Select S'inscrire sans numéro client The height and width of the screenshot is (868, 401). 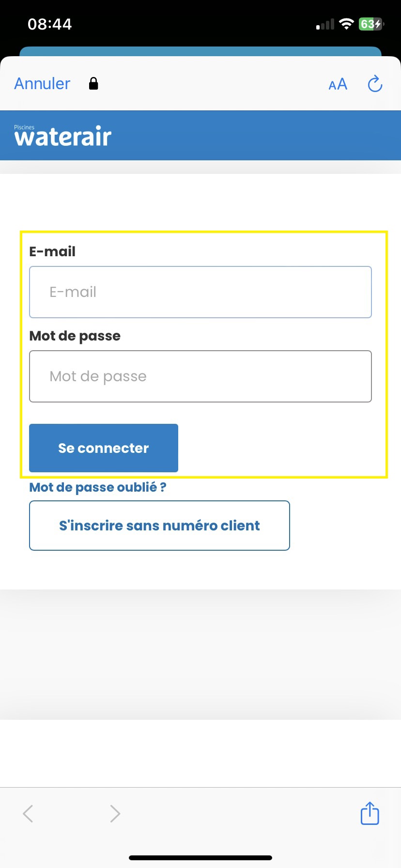click(x=159, y=526)
